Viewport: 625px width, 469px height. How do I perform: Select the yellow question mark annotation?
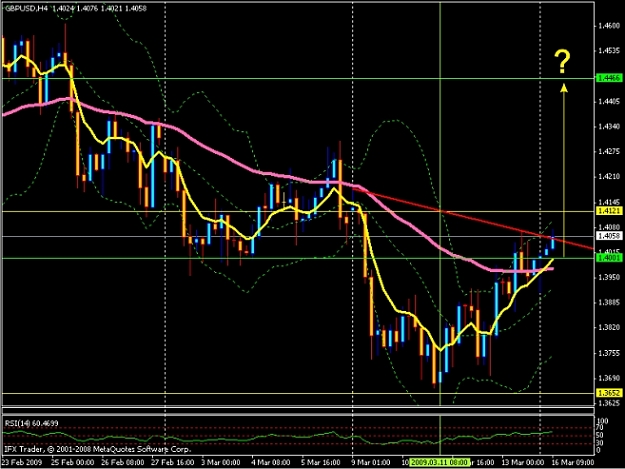[562, 62]
